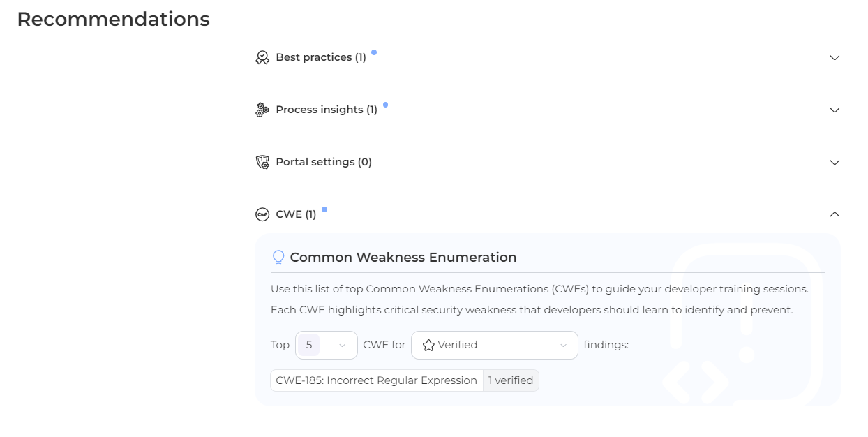Image resolution: width=868 pixels, height=437 pixels.
Task: Open the Top 5 count dropdown
Action: pyautogui.click(x=327, y=346)
